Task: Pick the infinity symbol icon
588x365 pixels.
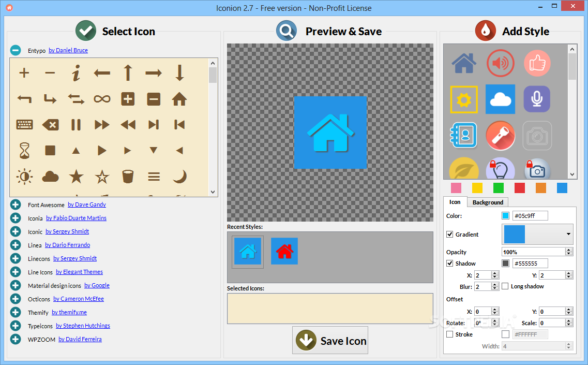Action: click(102, 99)
